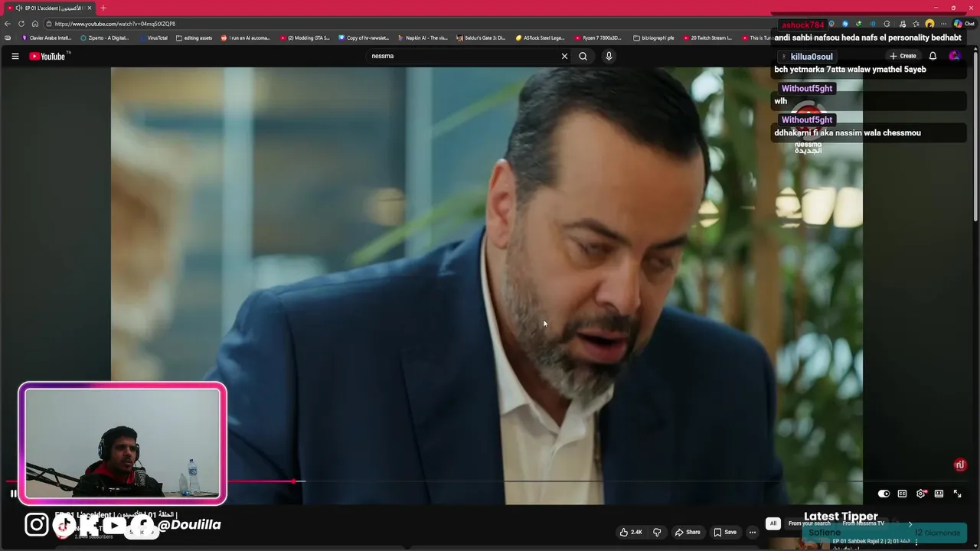
Task: Click the red circular extension badge on video
Action: tap(960, 465)
